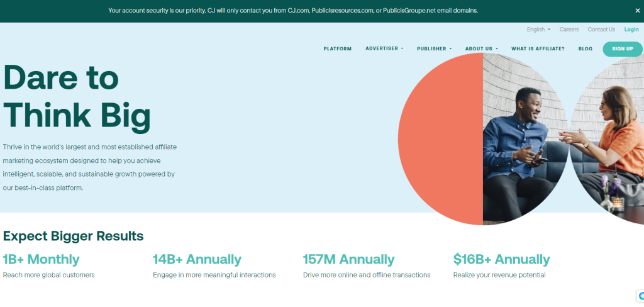
Task: Click 'Reach more global customers' text
Action: [x=49, y=275]
